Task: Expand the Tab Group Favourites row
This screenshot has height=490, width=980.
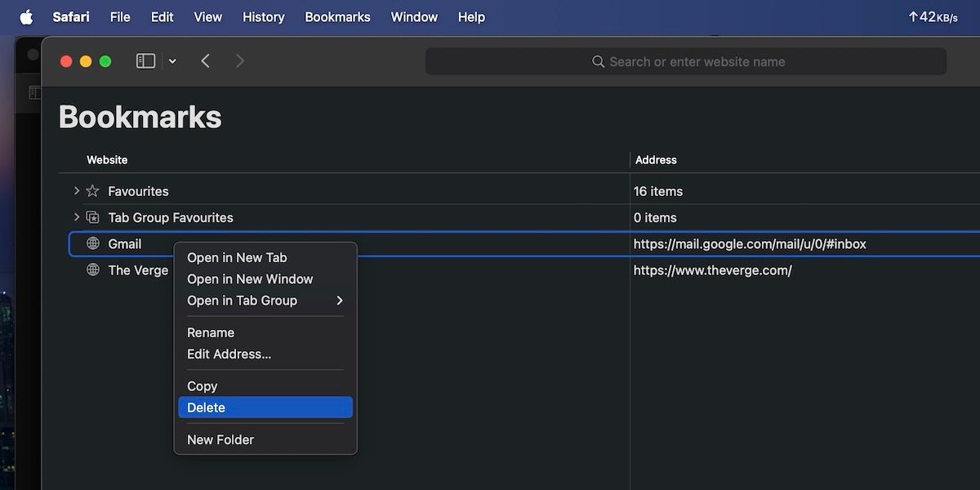Action: click(x=76, y=216)
